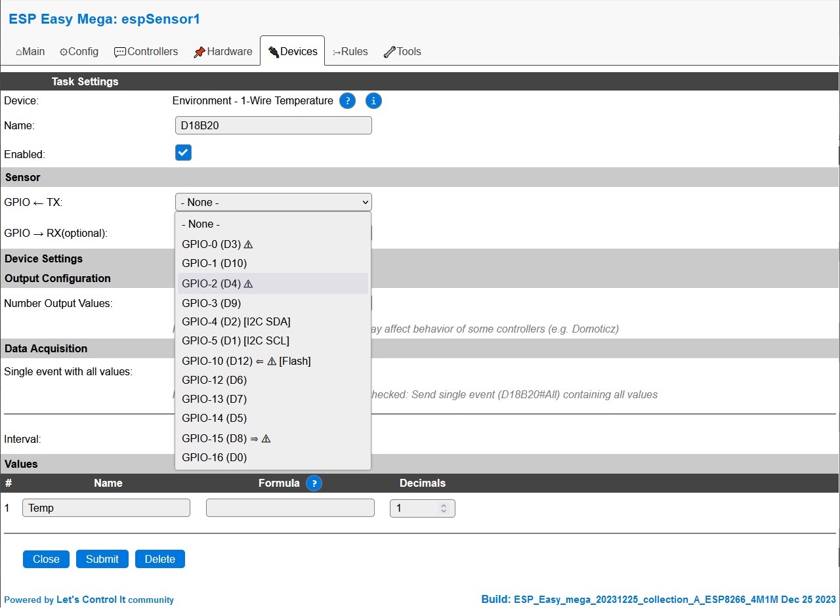Click the ESP Easy Mega: espSensor1 title

104,19
